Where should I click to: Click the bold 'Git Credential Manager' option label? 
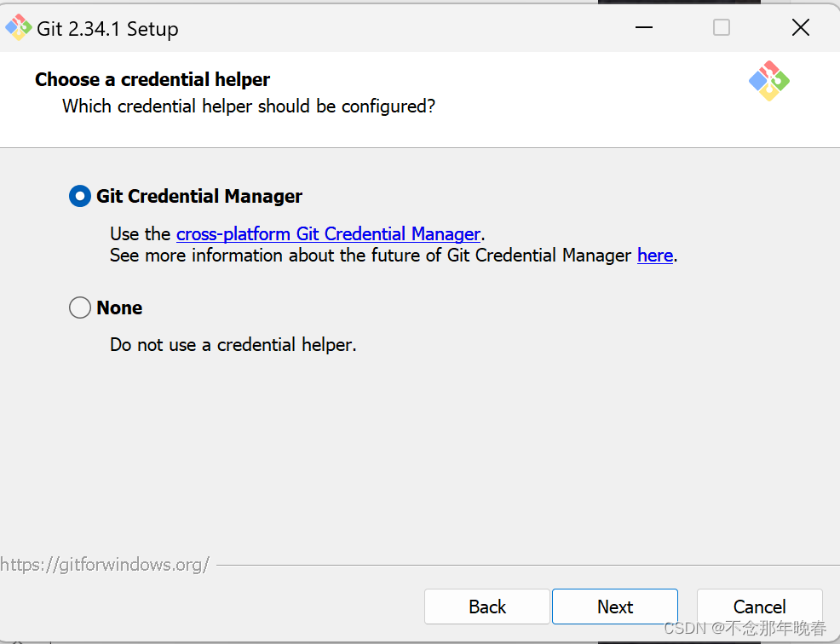[199, 196]
